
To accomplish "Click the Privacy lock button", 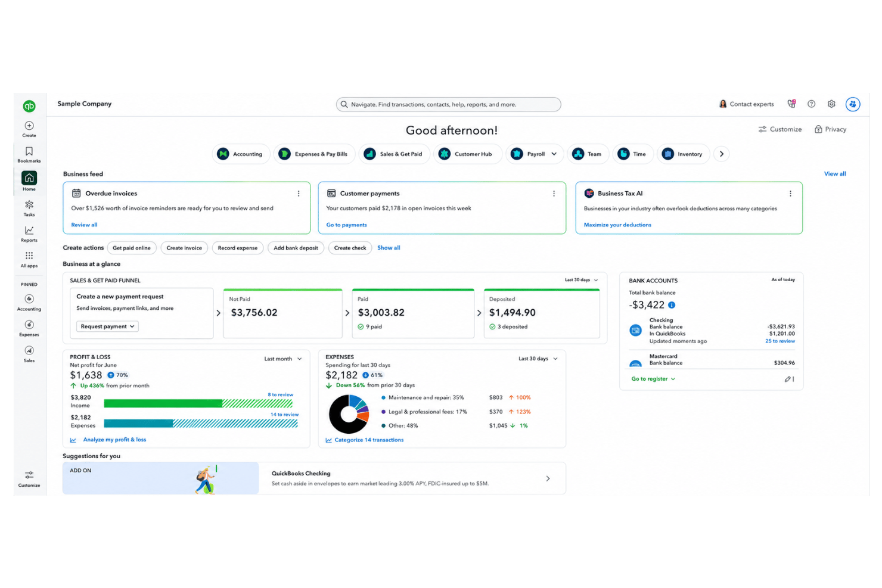I will pos(830,129).
